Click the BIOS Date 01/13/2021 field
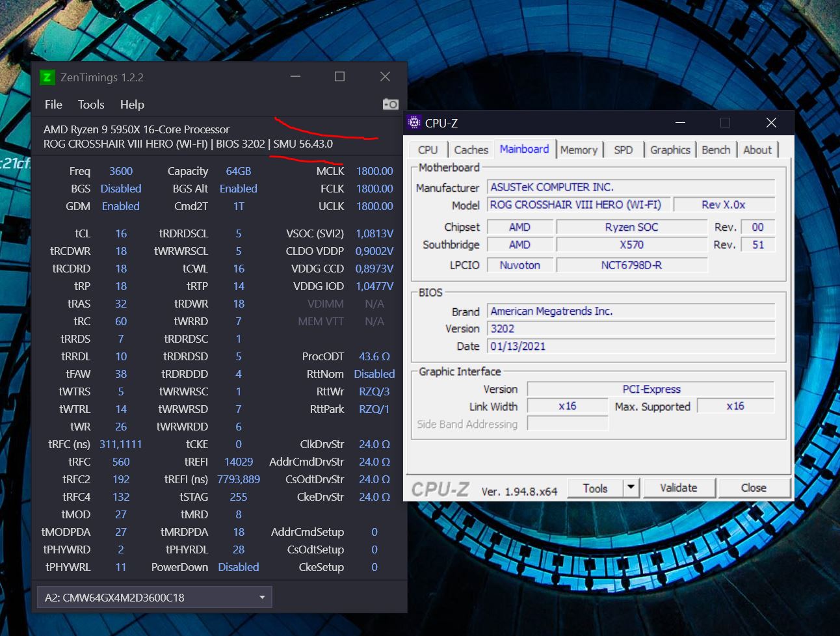840x636 pixels. 631,347
